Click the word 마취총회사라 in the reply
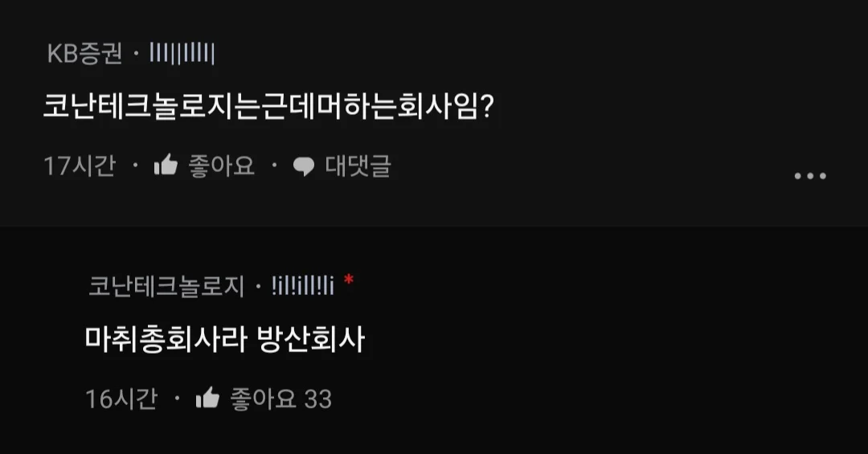The image size is (868, 454). click(x=166, y=339)
